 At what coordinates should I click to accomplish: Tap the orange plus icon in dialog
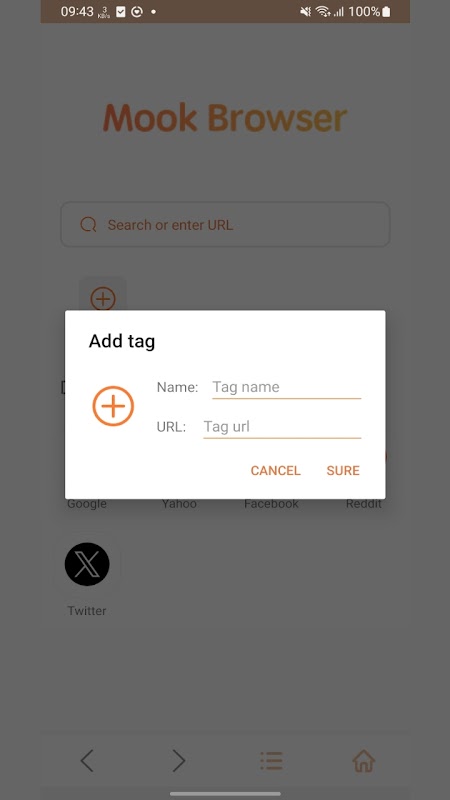pos(113,406)
